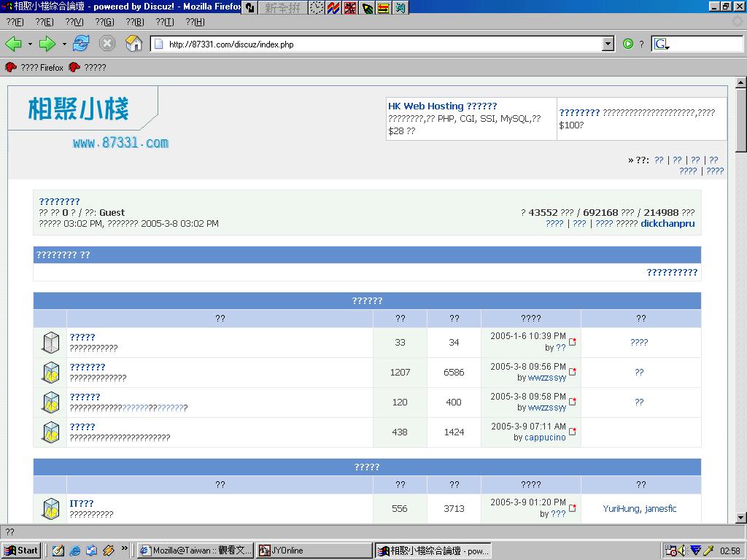The width and height of the screenshot is (747, 560).
Task: Expand the Back button history dropdown
Action: [x=30, y=44]
